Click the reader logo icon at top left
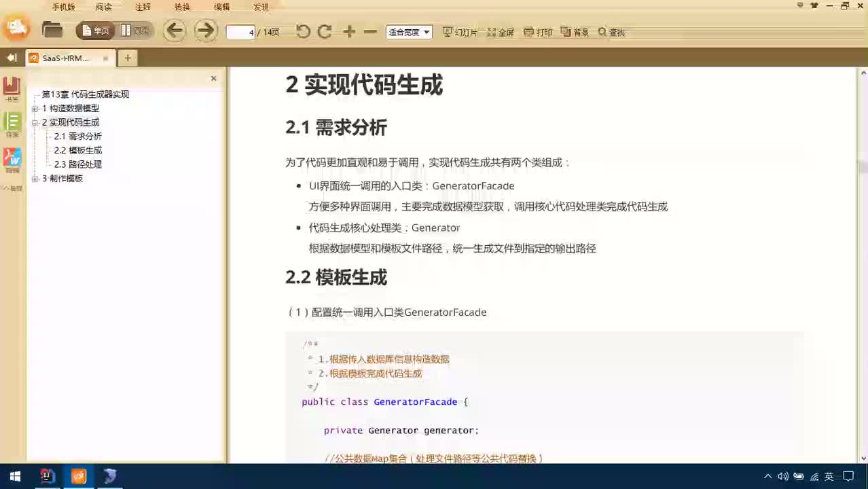This screenshot has width=868, height=489. [x=16, y=28]
